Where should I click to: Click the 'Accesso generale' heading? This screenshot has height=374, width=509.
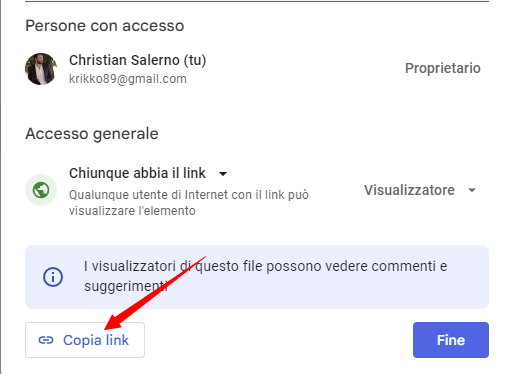coord(92,134)
